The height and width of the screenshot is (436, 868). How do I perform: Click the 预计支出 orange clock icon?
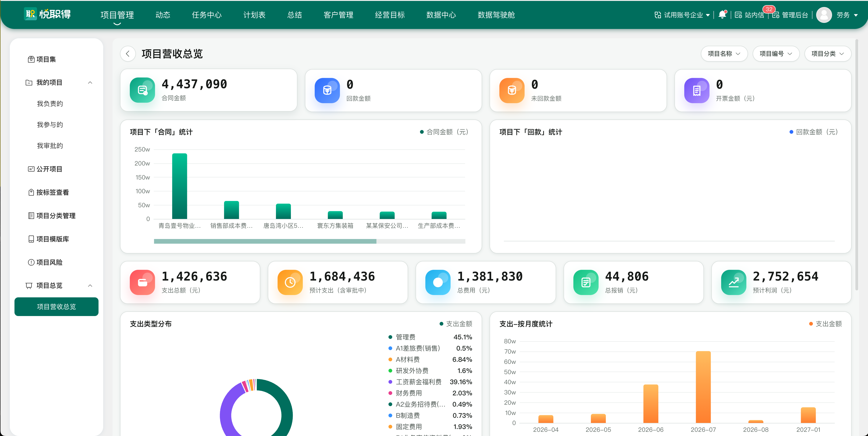(x=290, y=282)
